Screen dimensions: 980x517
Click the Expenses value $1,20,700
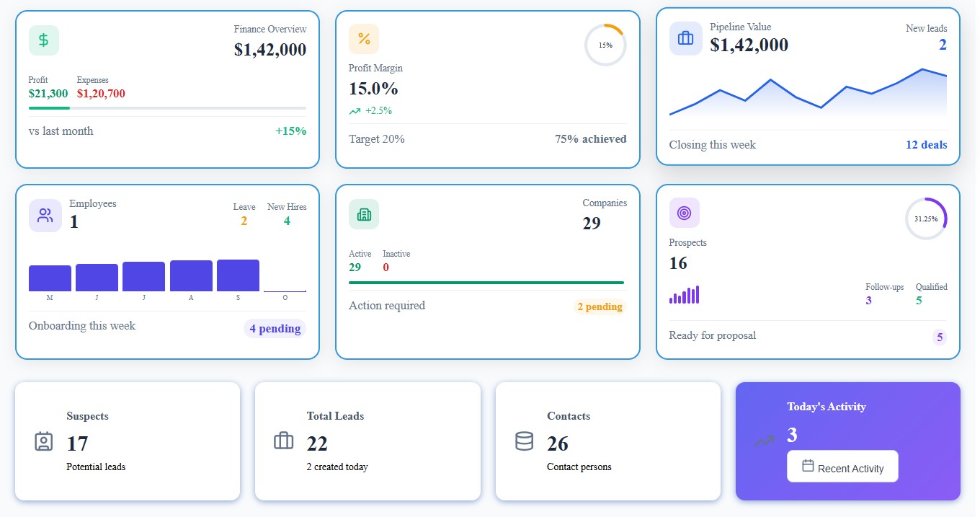click(x=101, y=94)
